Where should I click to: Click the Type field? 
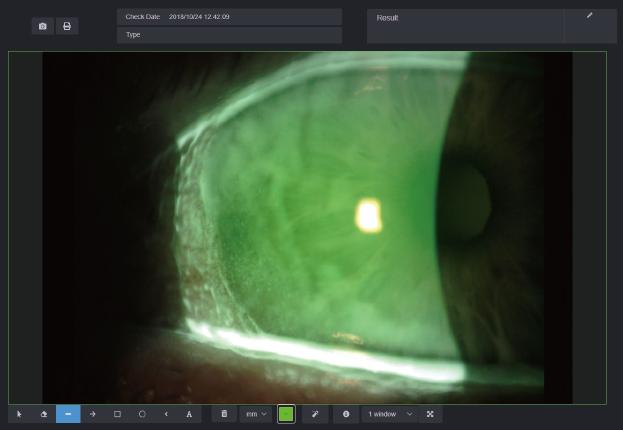tap(229, 35)
